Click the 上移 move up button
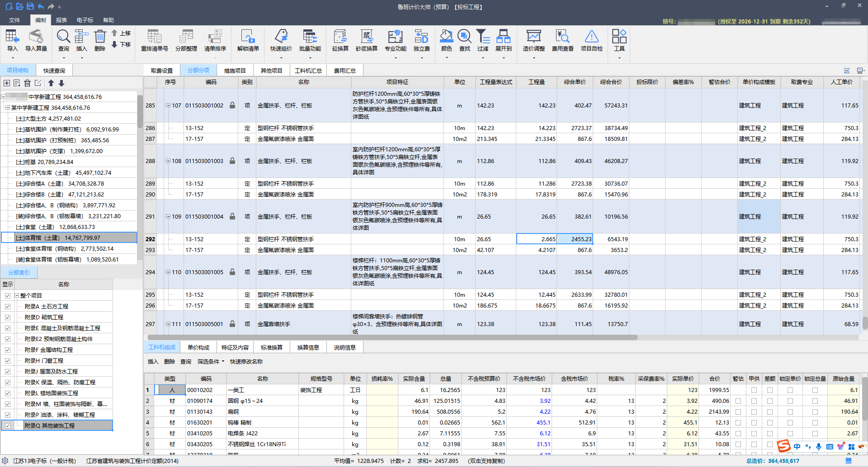This screenshot has height=467, width=868. click(x=121, y=33)
